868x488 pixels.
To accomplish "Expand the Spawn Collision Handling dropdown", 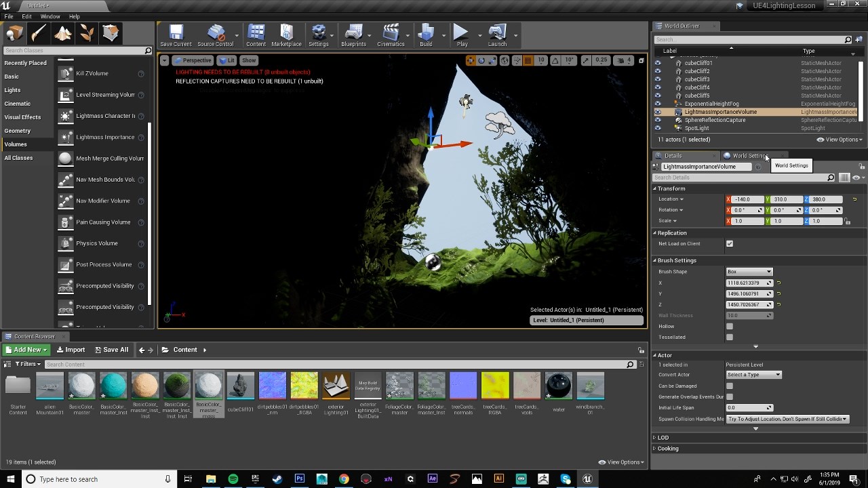I will click(x=787, y=419).
